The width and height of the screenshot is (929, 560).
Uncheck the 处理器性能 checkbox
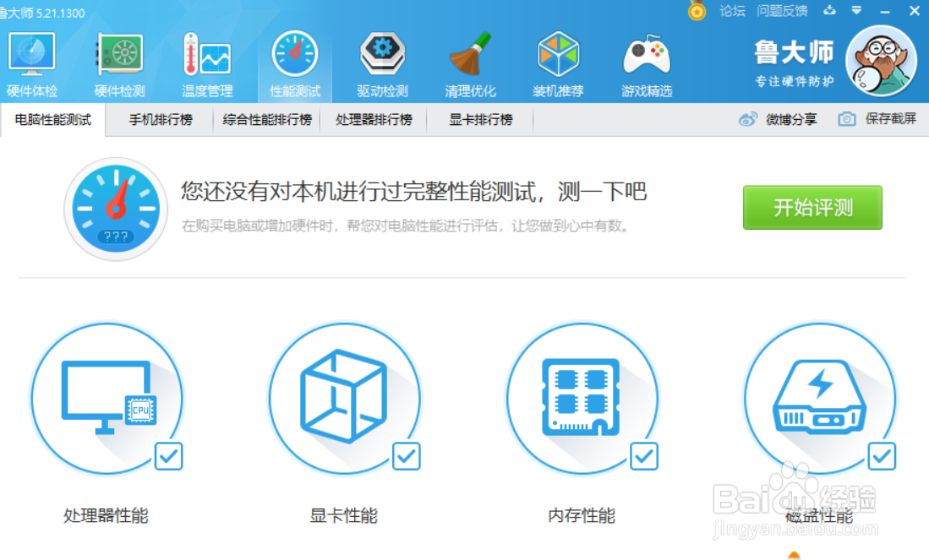tap(168, 456)
